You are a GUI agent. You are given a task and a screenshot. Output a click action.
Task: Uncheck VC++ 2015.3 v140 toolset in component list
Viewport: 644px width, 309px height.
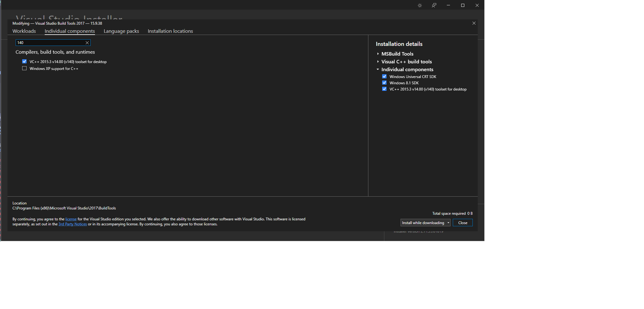pyautogui.click(x=24, y=61)
